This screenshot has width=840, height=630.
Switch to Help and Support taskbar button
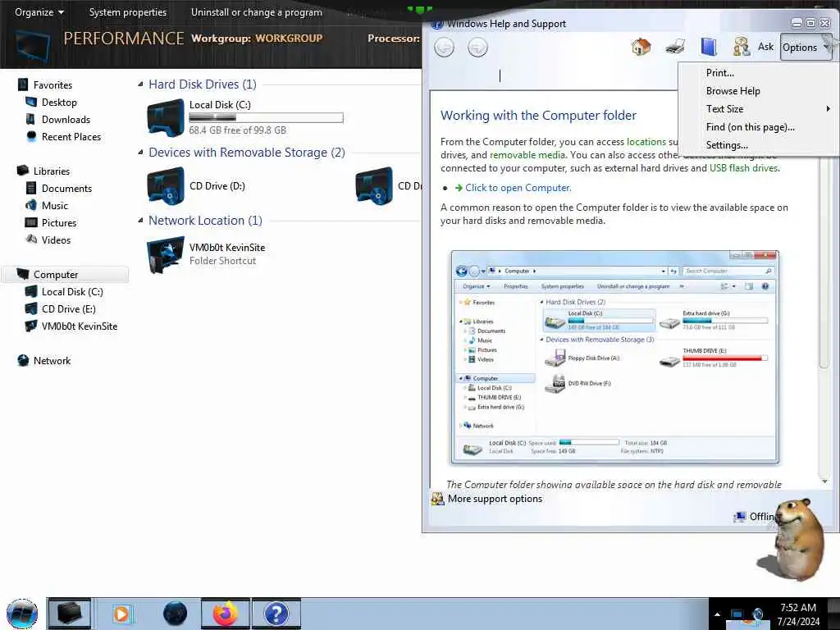coord(276,614)
